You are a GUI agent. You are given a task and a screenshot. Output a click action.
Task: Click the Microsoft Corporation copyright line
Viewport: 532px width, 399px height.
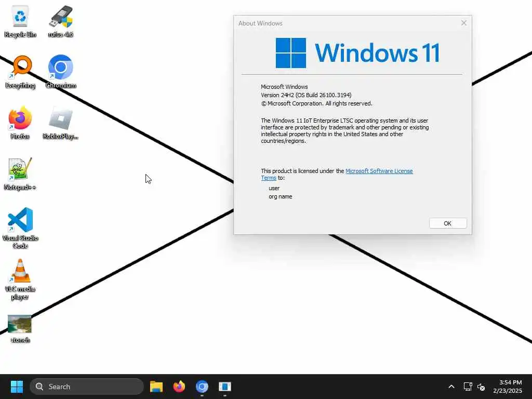(x=316, y=103)
